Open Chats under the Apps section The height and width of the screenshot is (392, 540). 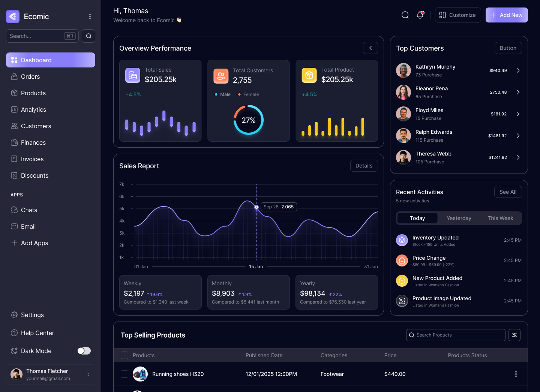[14, 210]
